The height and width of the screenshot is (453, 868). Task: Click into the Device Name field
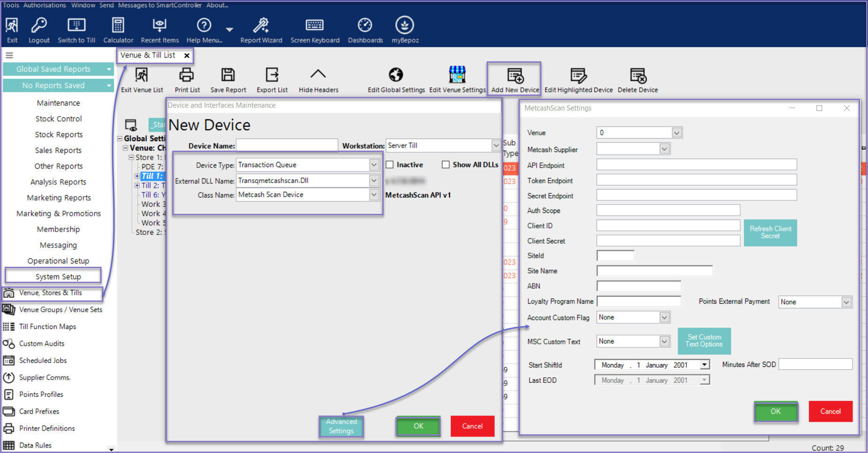(x=287, y=146)
